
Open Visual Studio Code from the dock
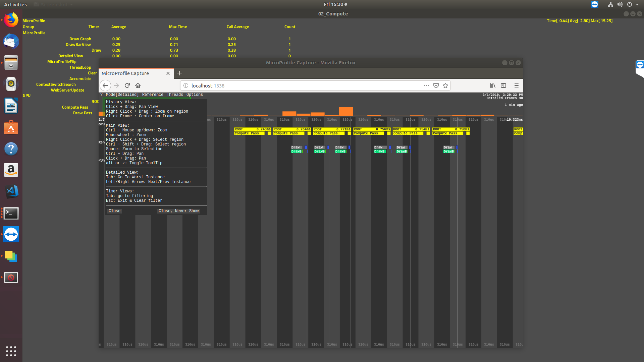tap(11, 192)
